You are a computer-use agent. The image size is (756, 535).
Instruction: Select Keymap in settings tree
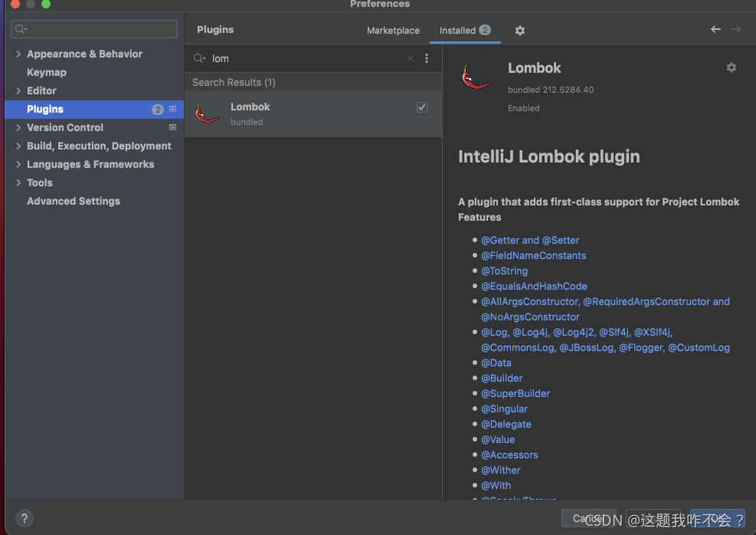pyautogui.click(x=47, y=72)
